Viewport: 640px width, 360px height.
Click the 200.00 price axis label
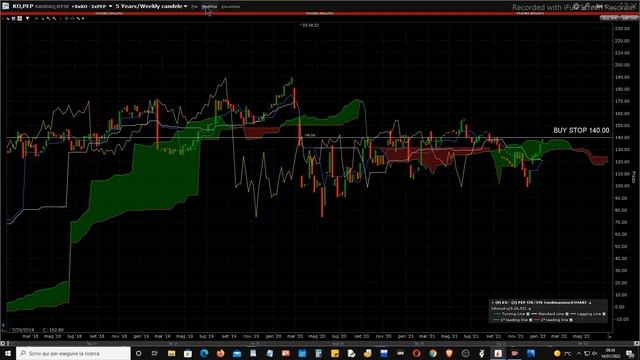click(622, 65)
